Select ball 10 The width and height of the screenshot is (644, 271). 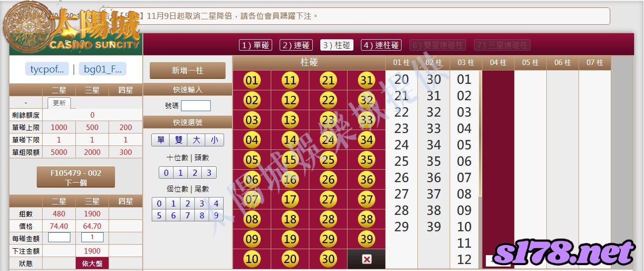(x=252, y=259)
